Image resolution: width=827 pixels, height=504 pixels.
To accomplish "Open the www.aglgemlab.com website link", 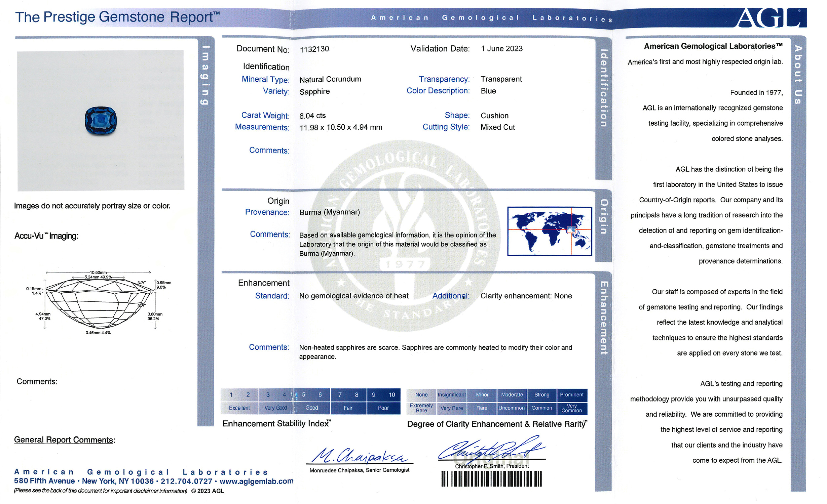I will pos(256,481).
